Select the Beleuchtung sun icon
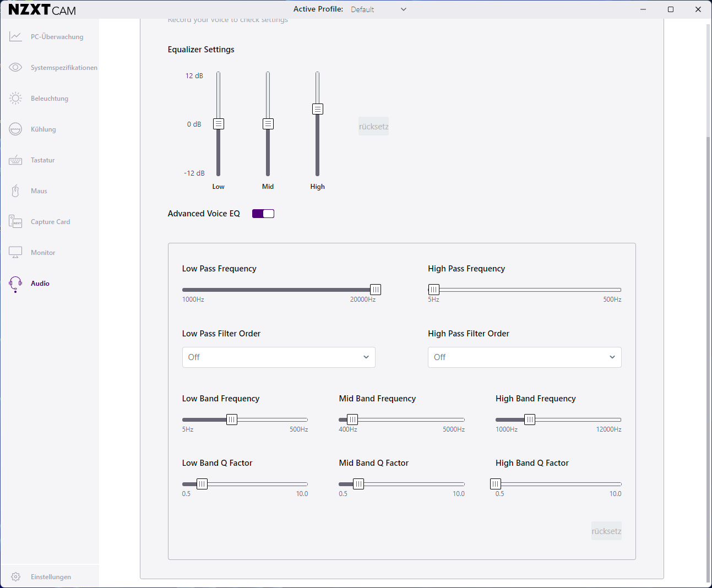The image size is (712, 588). 15,99
